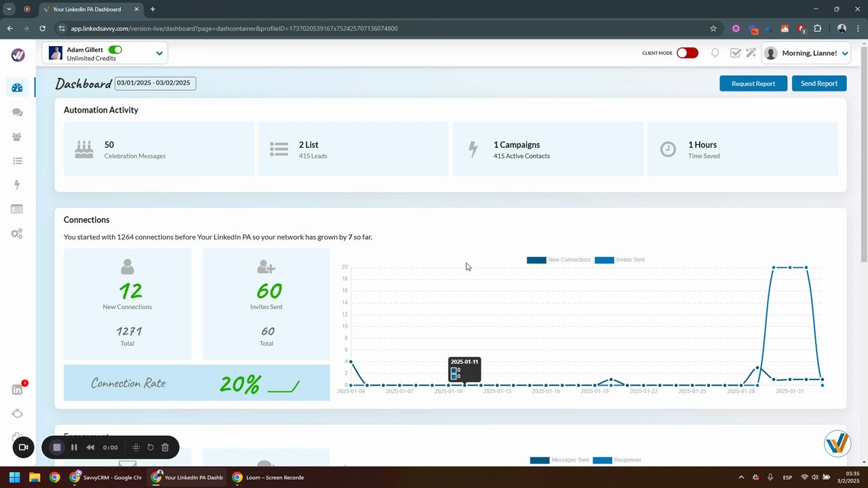Viewport: 868px width, 488px height.
Task: Click the ESP language indicator in taskbar
Action: pos(787,477)
